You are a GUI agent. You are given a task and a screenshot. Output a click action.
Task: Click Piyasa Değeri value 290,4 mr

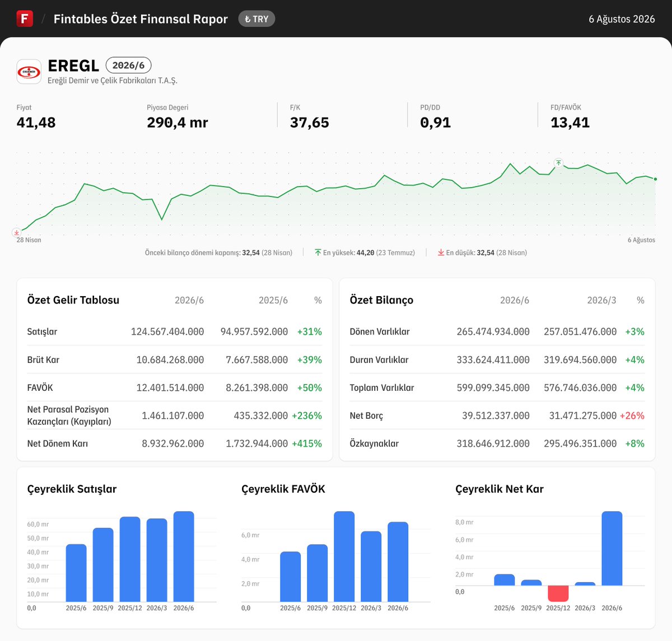coord(178,123)
